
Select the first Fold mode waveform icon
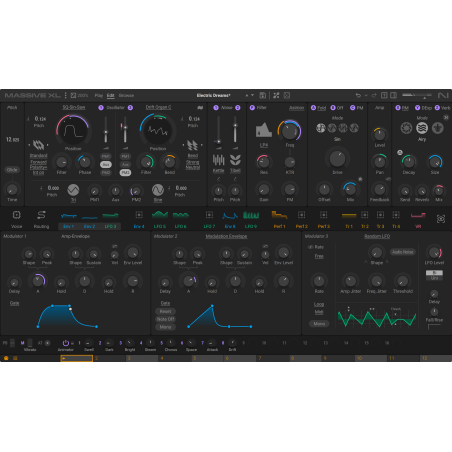321,128
